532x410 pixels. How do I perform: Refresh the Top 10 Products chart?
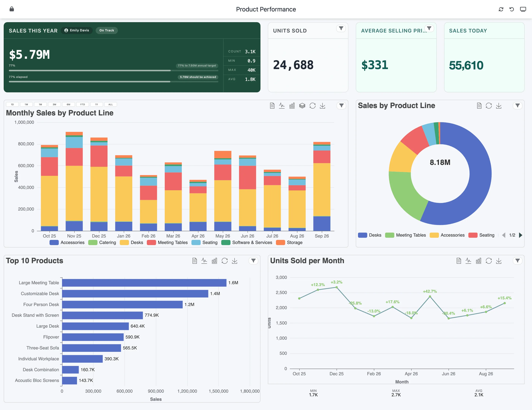click(225, 261)
